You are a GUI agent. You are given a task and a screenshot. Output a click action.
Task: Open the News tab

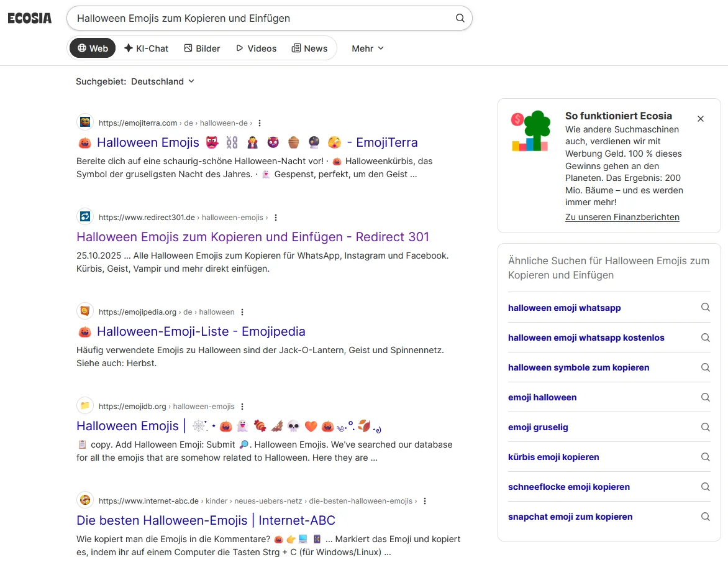310,48
